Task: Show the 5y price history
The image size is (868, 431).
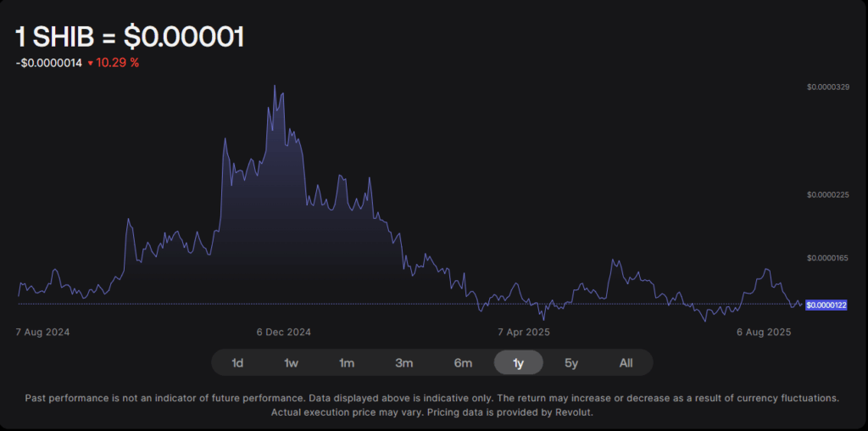Action: pyautogui.click(x=571, y=363)
